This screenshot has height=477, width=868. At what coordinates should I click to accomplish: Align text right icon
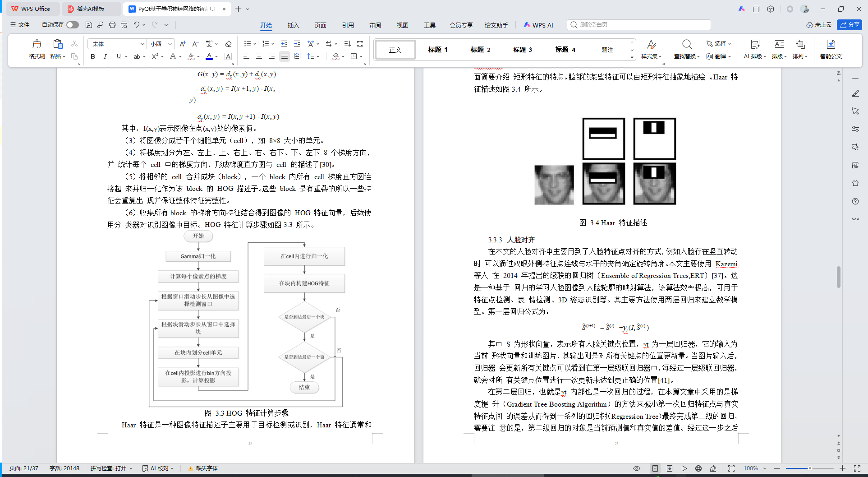[271, 56]
